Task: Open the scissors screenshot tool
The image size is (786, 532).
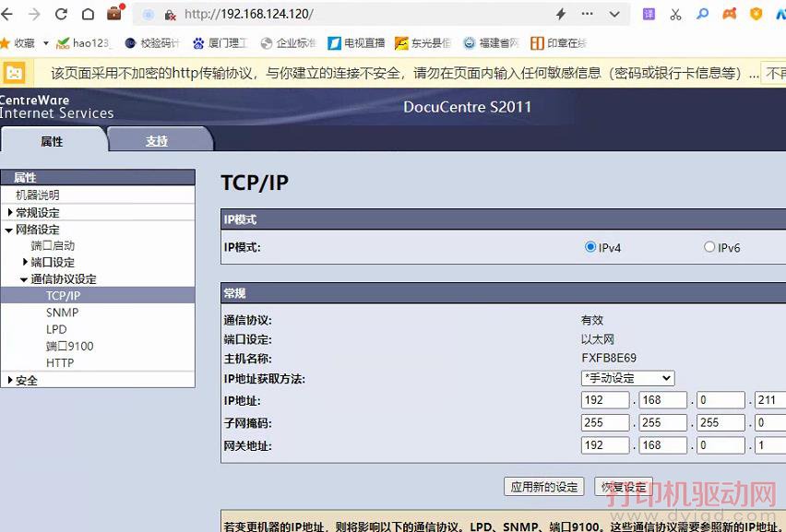Action: tap(675, 15)
